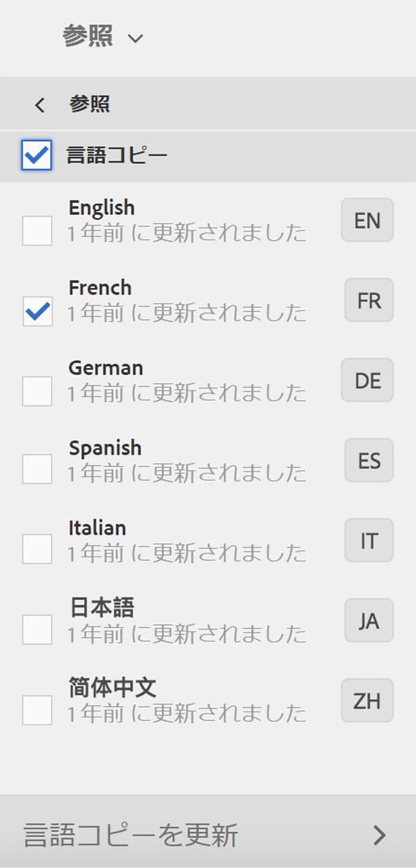The height and width of the screenshot is (868, 416).
Task: Click the 参照 back header label
Action: [x=90, y=105]
